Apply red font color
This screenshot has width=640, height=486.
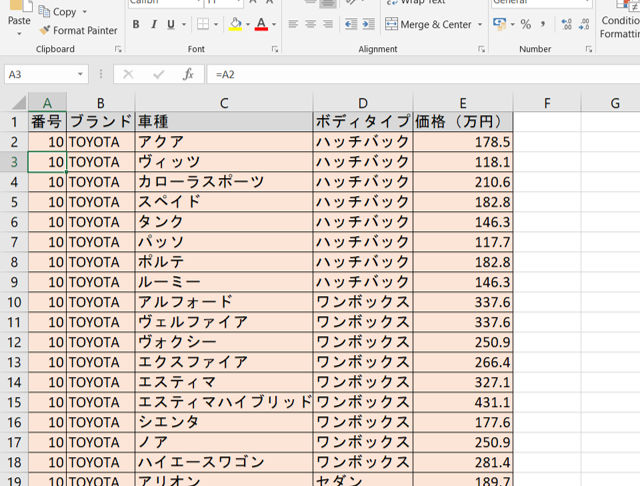[261, 24]
